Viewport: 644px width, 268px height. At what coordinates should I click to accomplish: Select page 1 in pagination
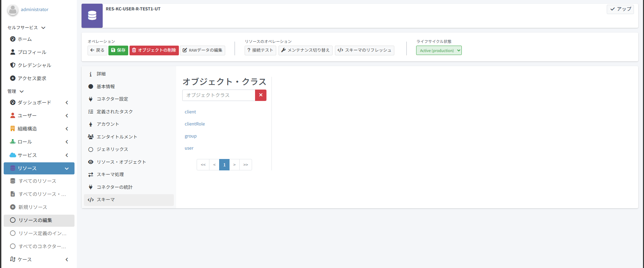click(x=224, y=165)
